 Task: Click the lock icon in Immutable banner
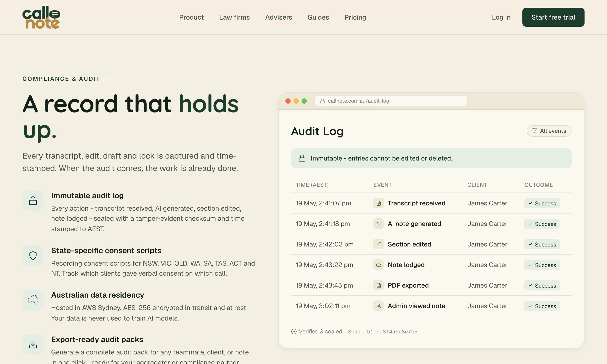[302, 158]
